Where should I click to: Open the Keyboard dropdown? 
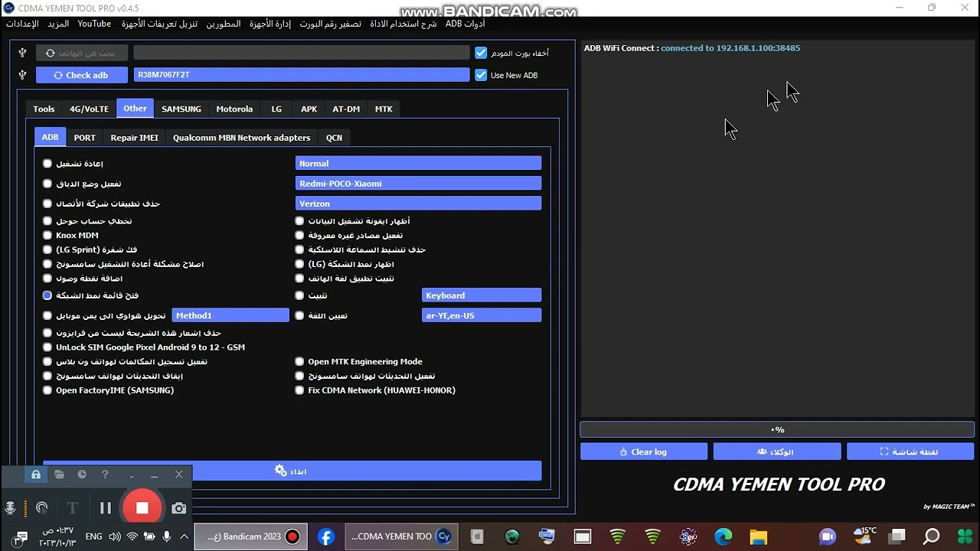(482, 295)
